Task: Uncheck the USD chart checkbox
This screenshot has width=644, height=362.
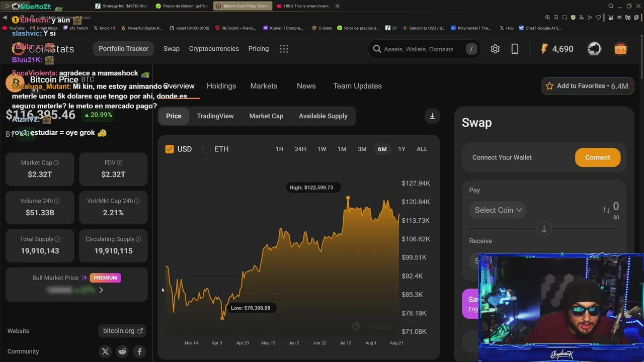Action: (x=170, y=149)
